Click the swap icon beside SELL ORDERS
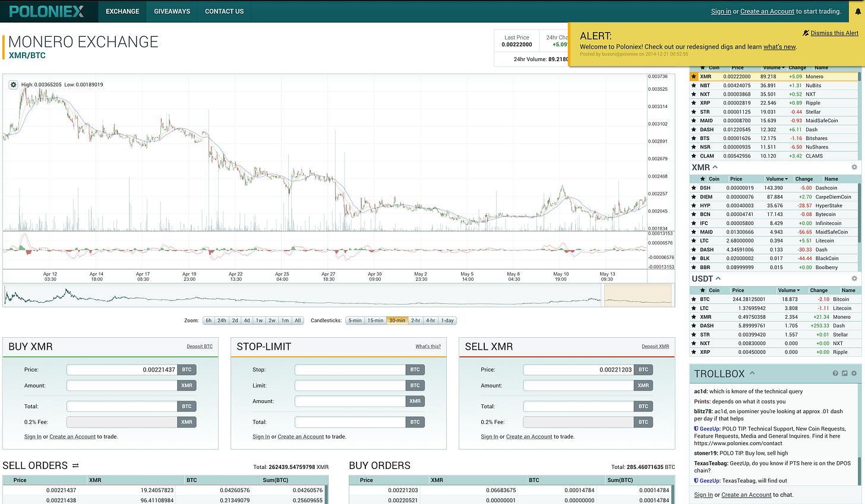 75,465
